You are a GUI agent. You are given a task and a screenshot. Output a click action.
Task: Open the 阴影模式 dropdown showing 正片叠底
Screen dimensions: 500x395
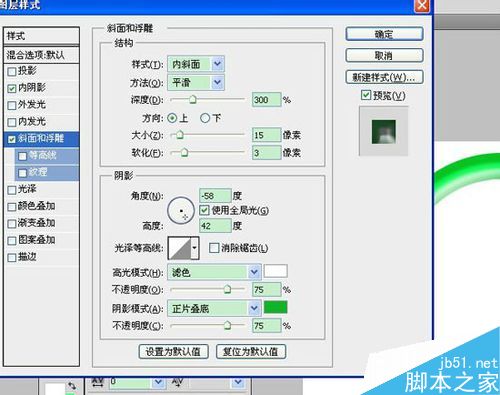[214, 309]
